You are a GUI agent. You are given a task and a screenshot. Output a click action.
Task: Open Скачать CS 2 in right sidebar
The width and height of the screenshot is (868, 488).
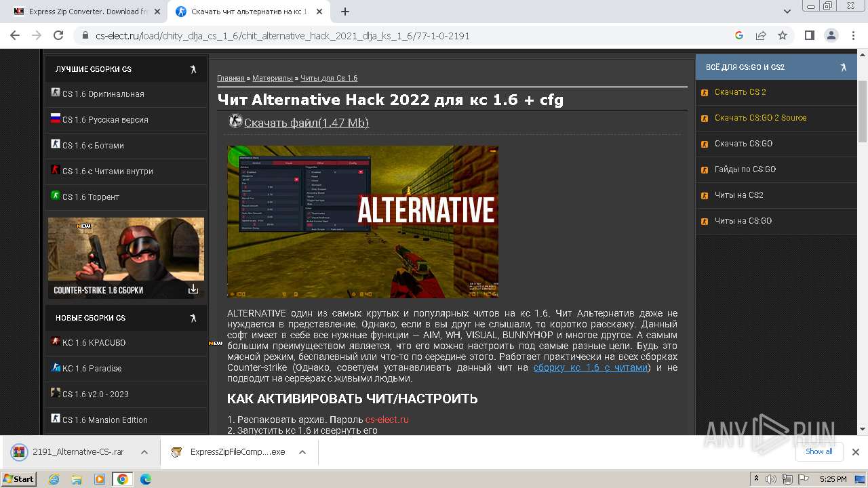point(741,92)
